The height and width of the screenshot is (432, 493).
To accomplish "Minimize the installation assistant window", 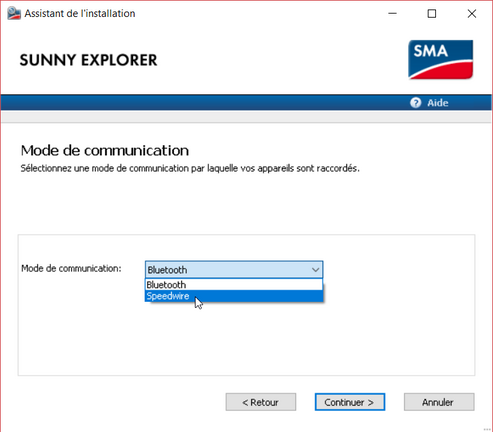I will click(x=393, y=14).
